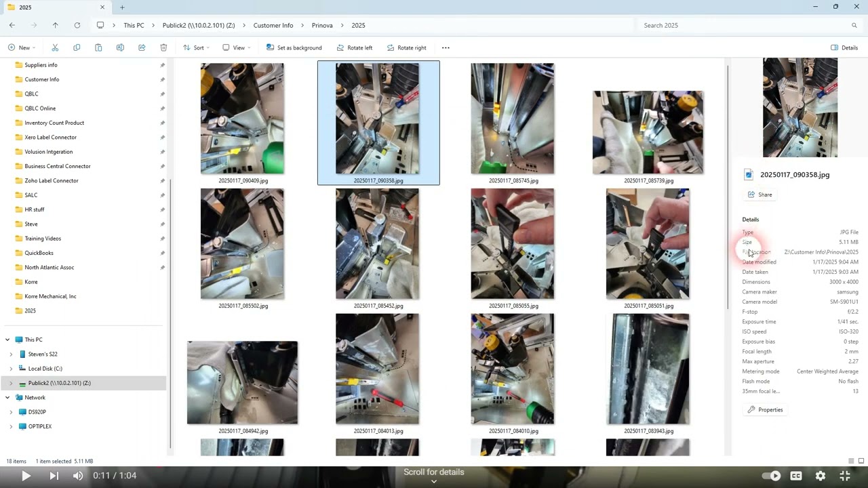Select the thumbnail 20250117_090409.jpg

243,123
